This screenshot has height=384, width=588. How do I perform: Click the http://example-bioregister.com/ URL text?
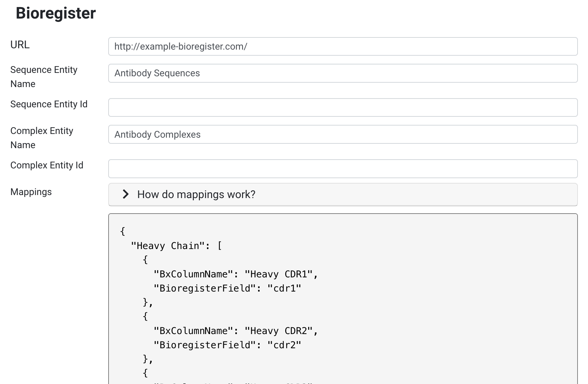[x=181, y=47]
